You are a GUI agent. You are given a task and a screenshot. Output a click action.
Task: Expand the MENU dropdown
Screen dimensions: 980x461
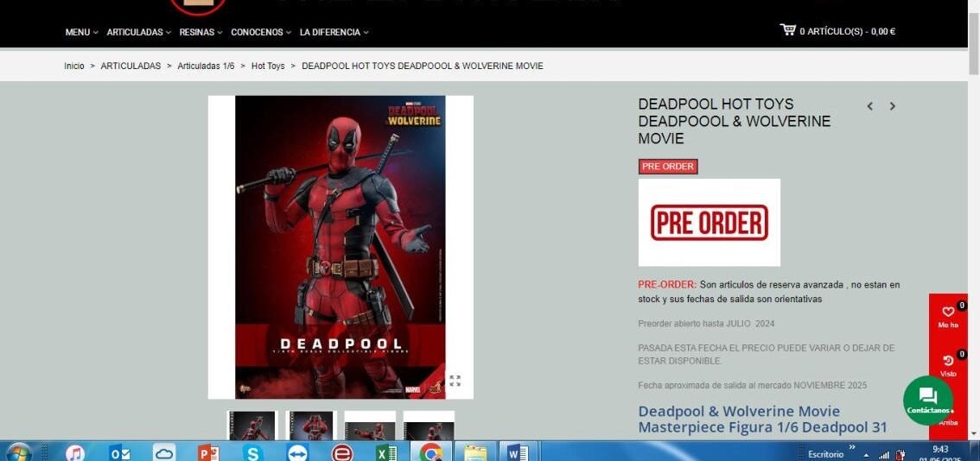82,32
